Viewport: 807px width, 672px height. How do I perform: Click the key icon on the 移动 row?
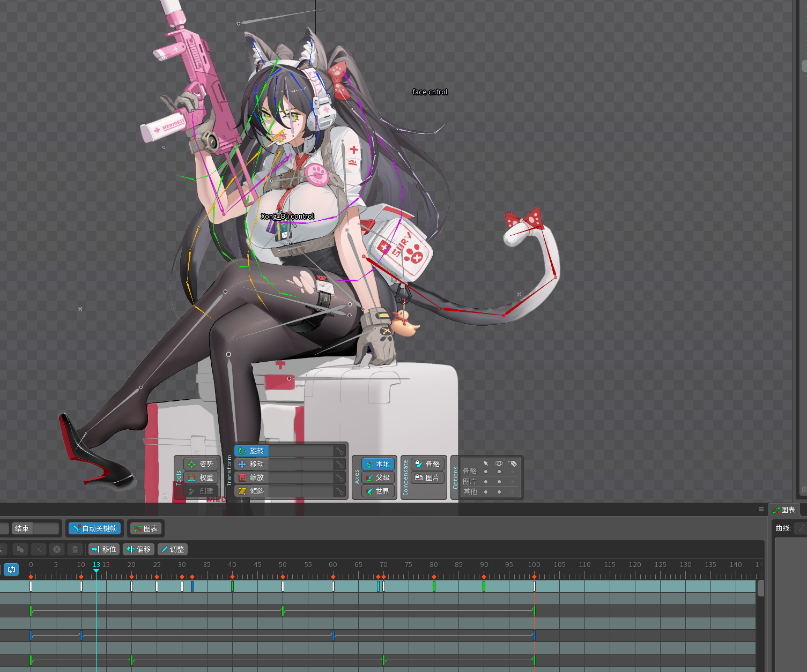(x=339, y=464)
